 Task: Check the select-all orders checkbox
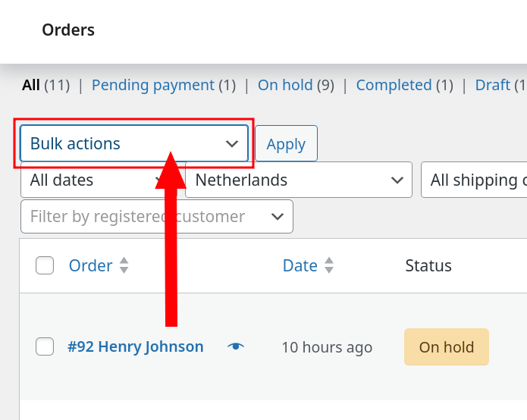[x=45, y=265]
